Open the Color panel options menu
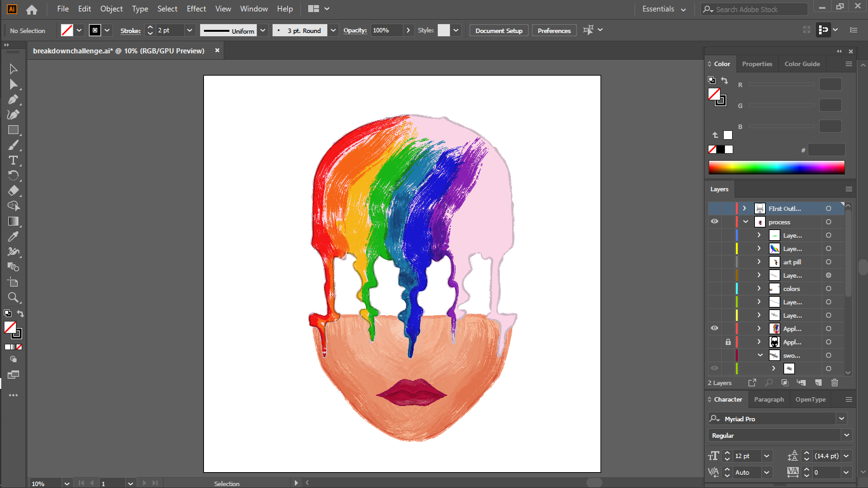 [849, 64]
